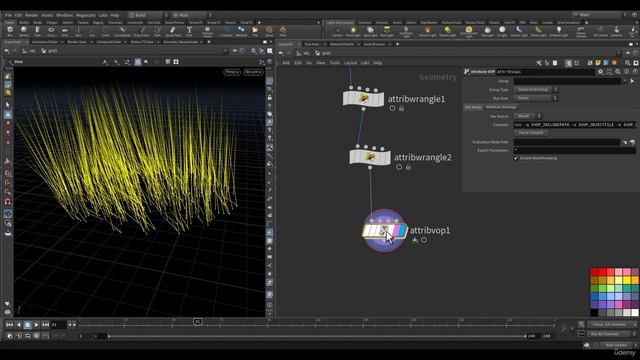Open network editor Layout menu

pyautogui.click(x=350, y=63)
